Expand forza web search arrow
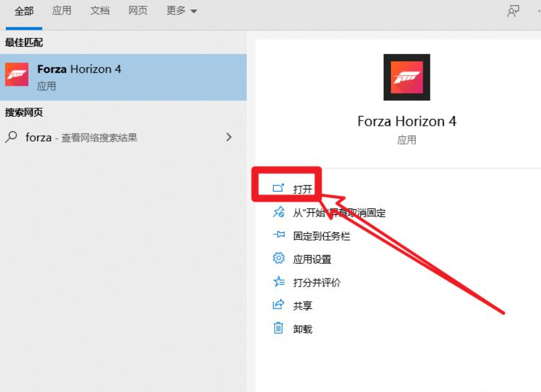This screenshot has height=392, width=541. (229, 137)
